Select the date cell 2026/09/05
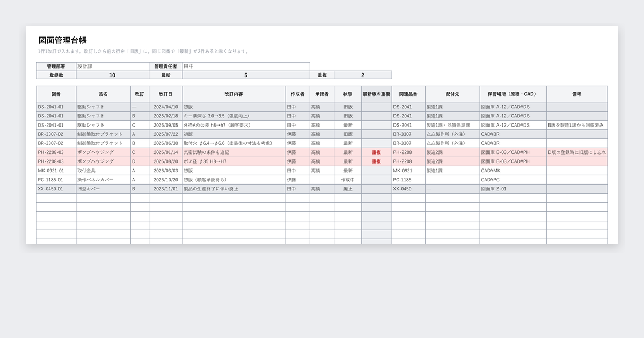The image size is (644, 338). coord(165,125)
